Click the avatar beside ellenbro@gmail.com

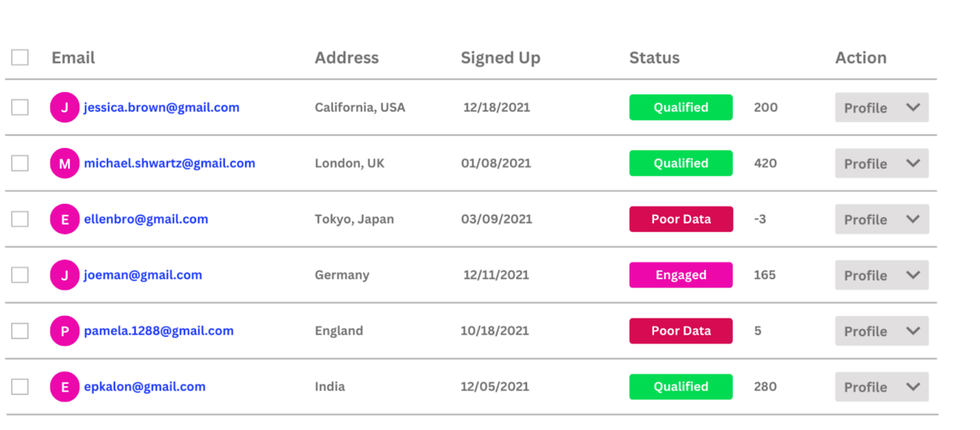[64, 219]
